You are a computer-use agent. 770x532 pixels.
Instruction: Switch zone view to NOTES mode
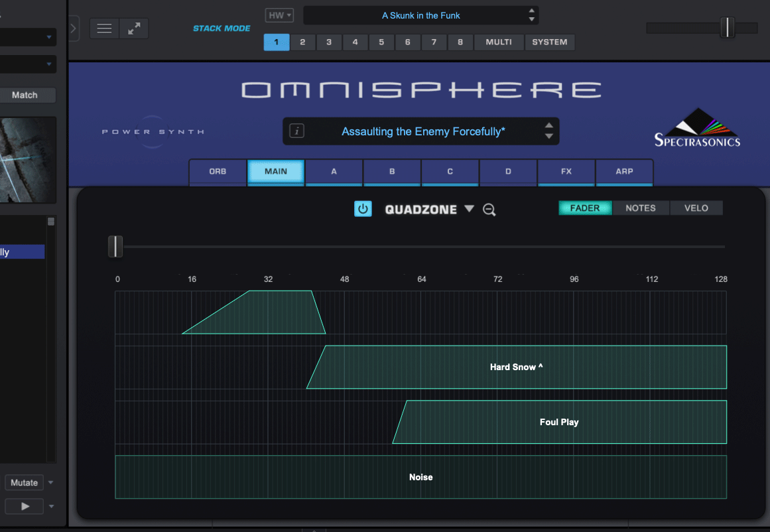641,208
